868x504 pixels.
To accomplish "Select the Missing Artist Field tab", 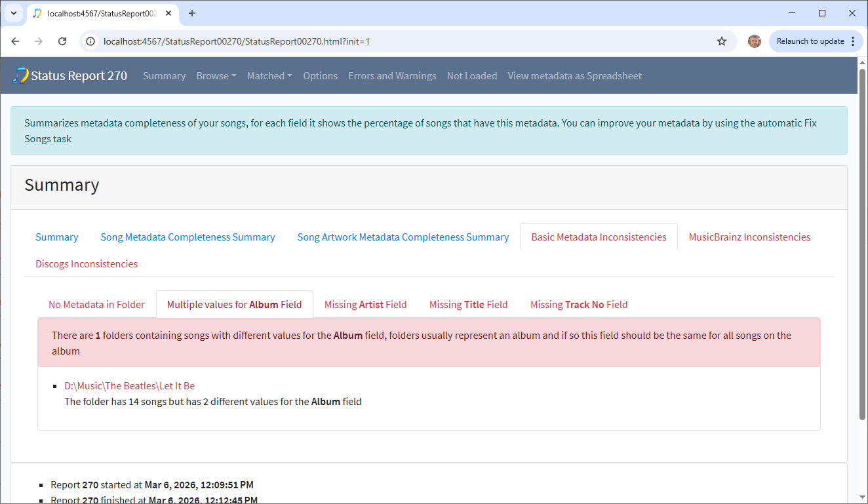I will pos(365,304).
